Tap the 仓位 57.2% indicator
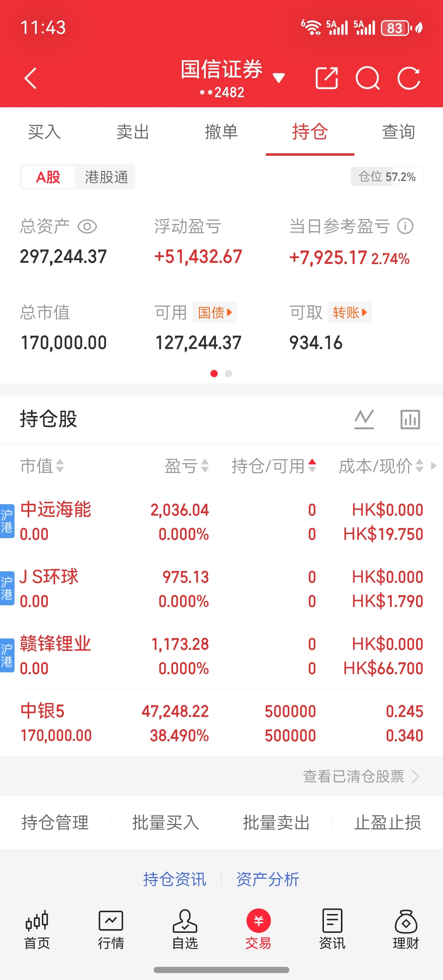Viewport: 443px width, 980px height. click(x=387, y=176)
